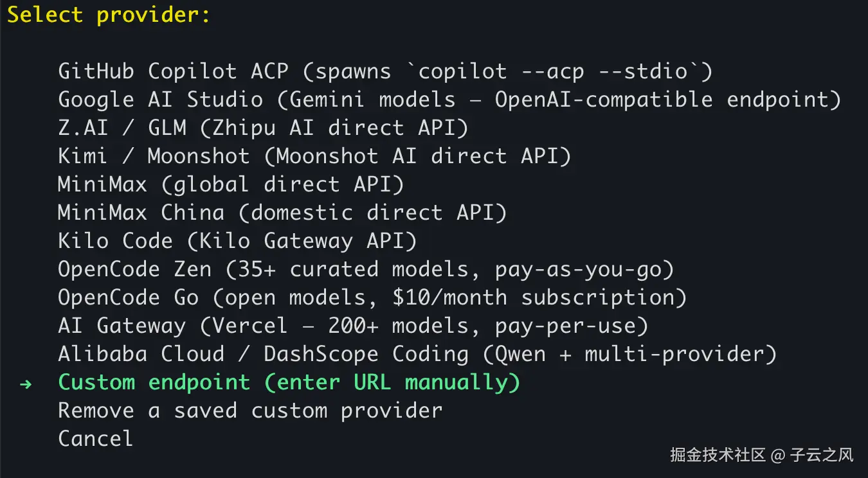Select GitHub Copilot ACP provider
The image size is (868, 478).
pyautogui.click(x=384, y=71)
